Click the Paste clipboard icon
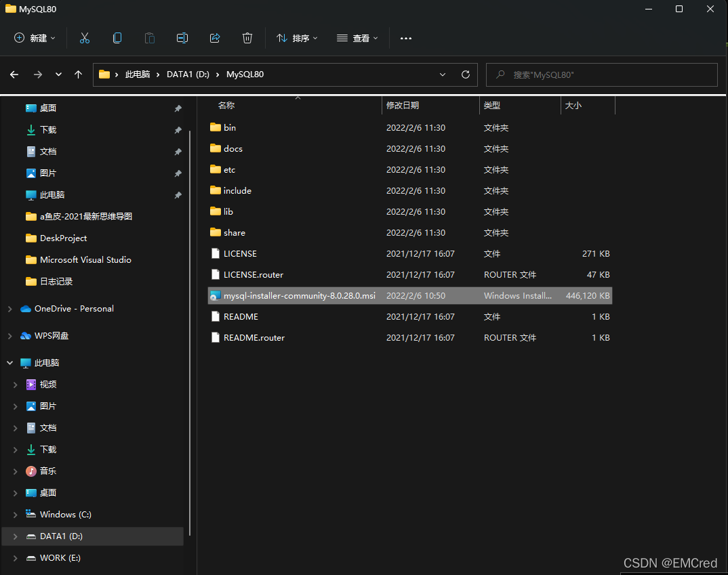Viewport: 728px width, 575px height. coord(150,38)
